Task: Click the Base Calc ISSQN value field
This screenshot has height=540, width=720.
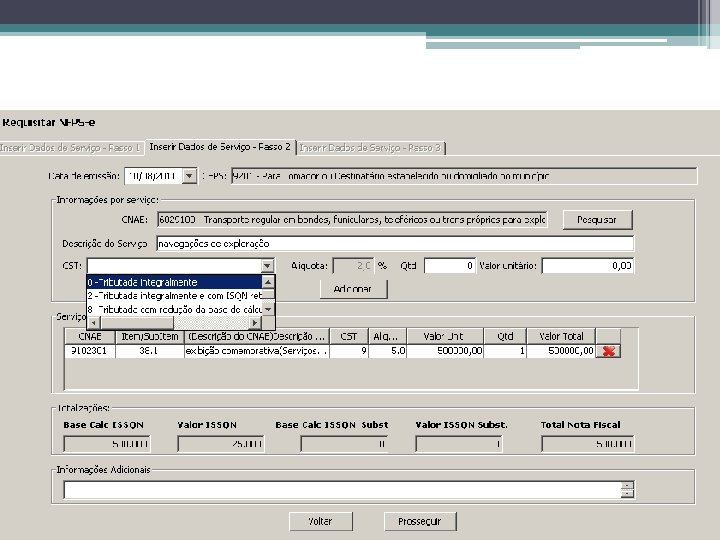Action: (107, 444)
